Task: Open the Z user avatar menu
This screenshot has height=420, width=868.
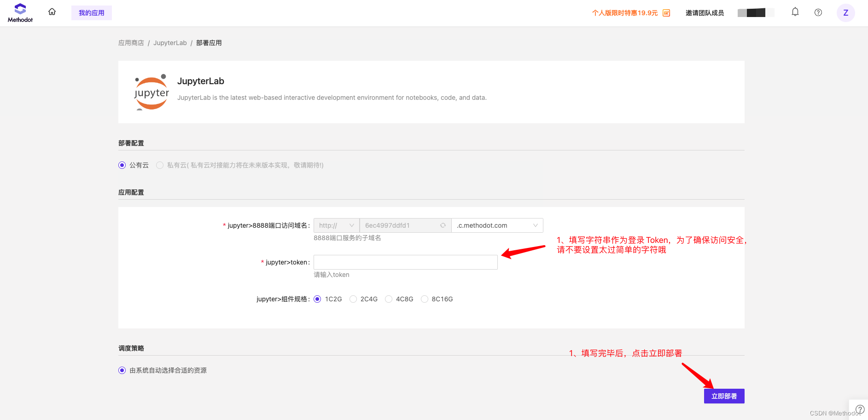Action: click(x=846, y=13)
